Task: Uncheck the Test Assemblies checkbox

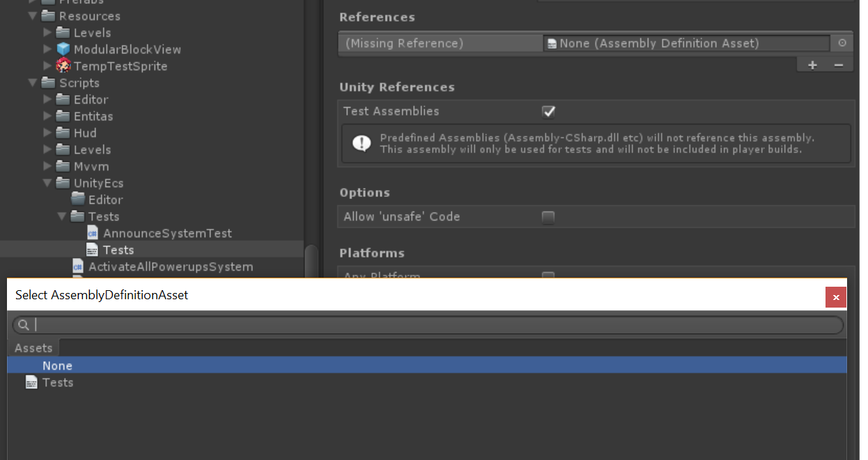Action: [548, 111]
